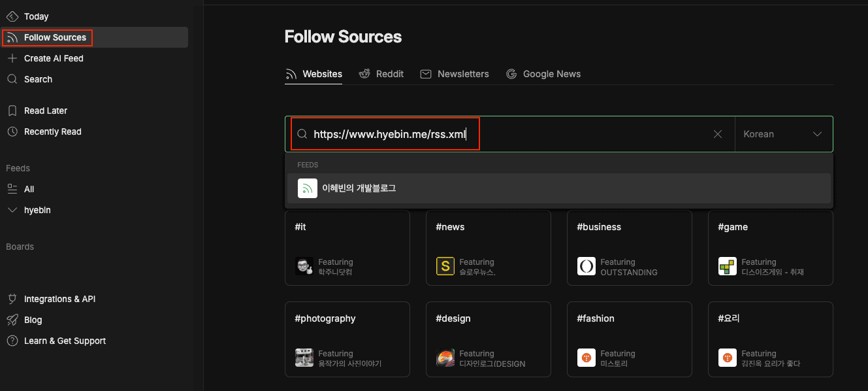This screenshot has height=391, width=868.
Task: Switch to the Reddit tab
Action: [381, 74]
